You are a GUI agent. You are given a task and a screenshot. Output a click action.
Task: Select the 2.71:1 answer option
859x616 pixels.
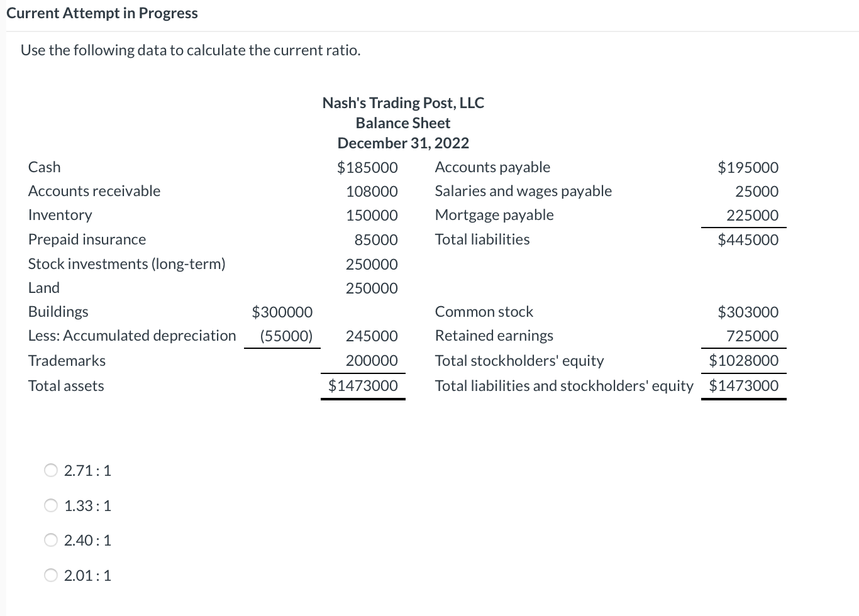click(x=87, y=470)
